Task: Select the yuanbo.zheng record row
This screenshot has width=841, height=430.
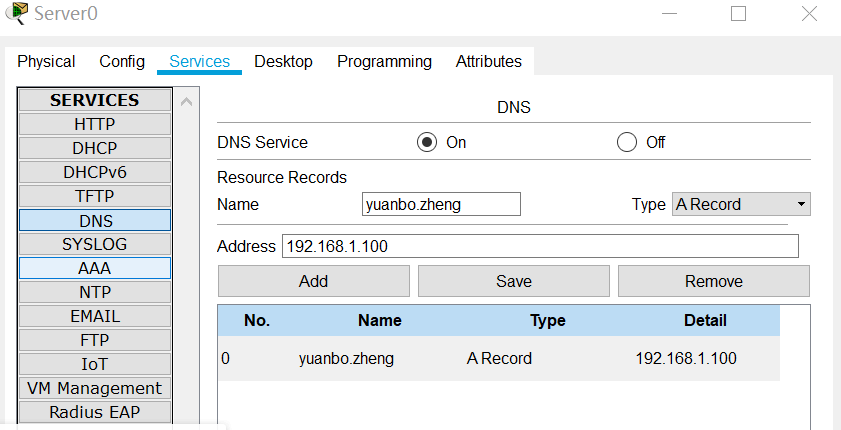Action: pyautogui.click(x=498, y=358)
